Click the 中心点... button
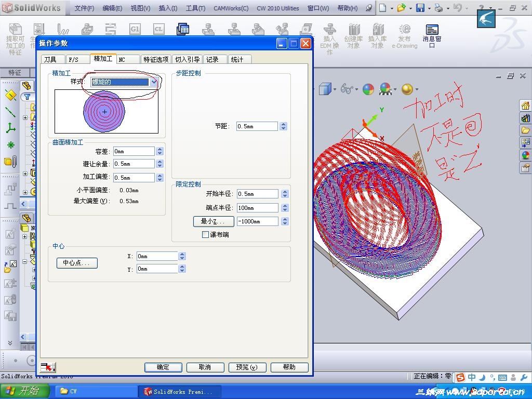 click(x=77, y=263)
